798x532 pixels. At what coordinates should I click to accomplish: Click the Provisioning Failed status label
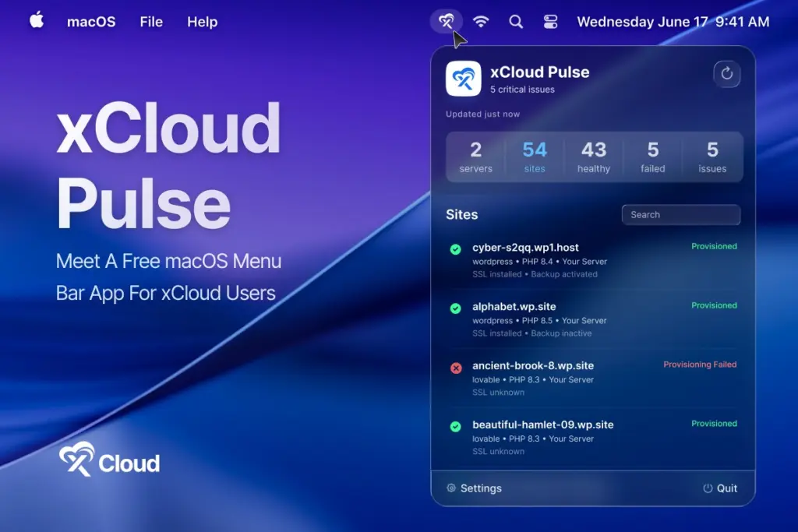click(x=700, y=365)
